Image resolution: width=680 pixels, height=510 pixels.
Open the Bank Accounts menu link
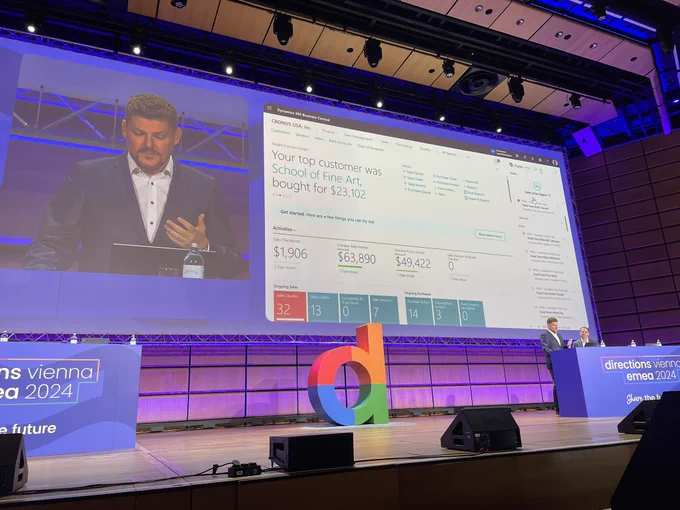(340, 142)
